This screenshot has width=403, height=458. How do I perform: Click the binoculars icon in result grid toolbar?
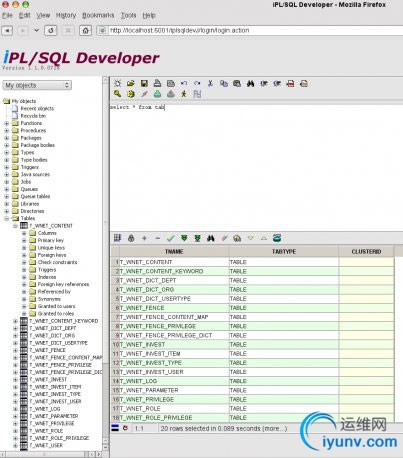pos(211,238)
